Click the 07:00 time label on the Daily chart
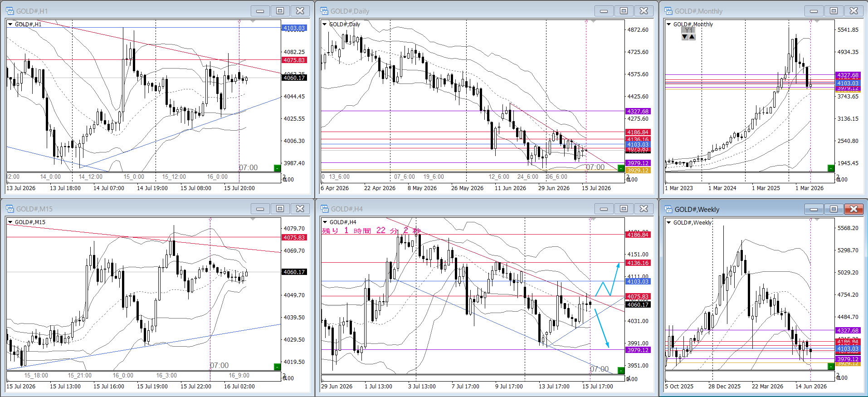This screenshot has width=868, height=397. click(595, 167)
